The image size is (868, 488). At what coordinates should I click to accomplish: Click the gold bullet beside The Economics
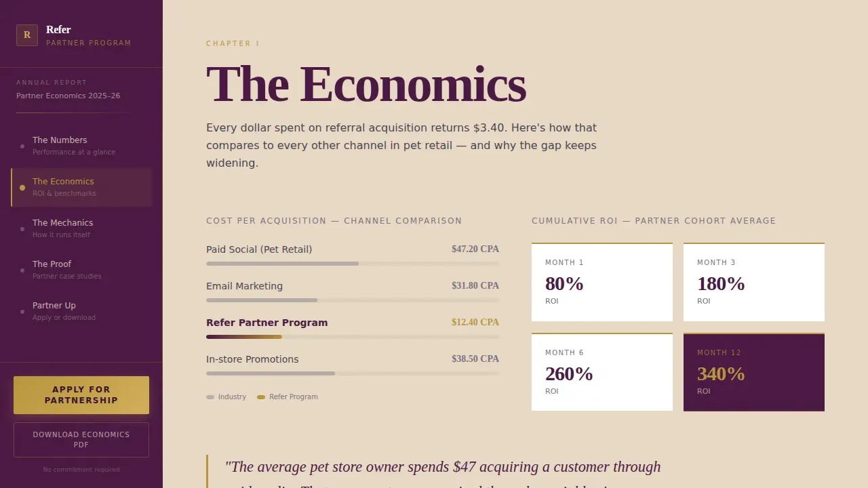coord(22,188)
